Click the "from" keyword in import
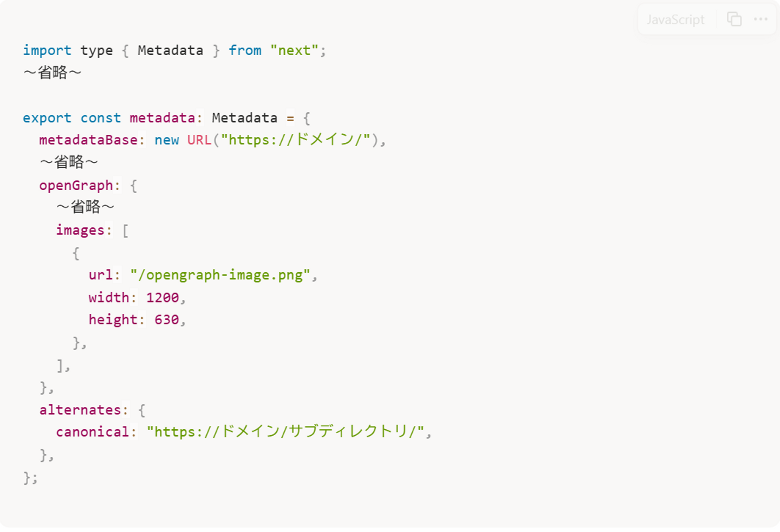 coord(245,50)
